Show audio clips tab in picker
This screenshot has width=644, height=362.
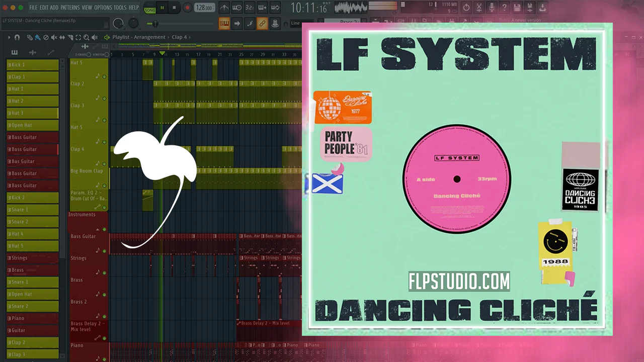[33, 52]
